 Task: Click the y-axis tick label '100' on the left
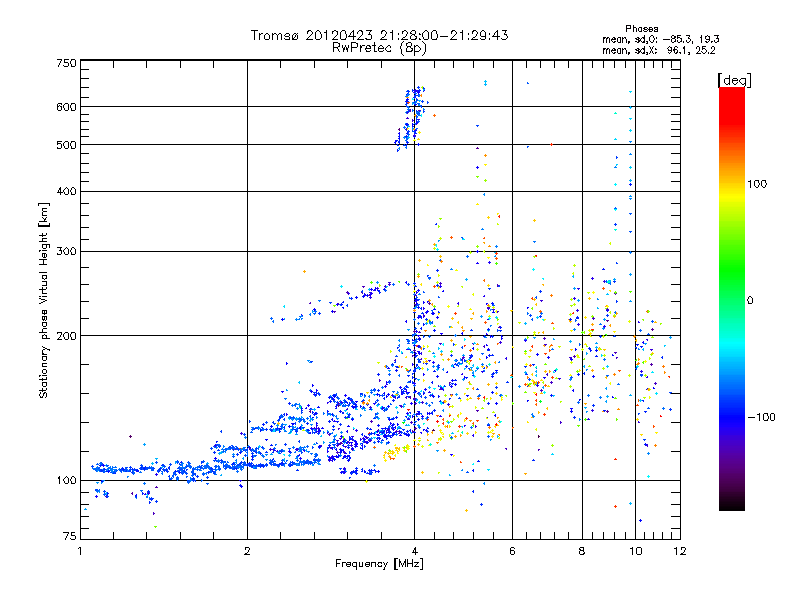click(x=66, y=481)
